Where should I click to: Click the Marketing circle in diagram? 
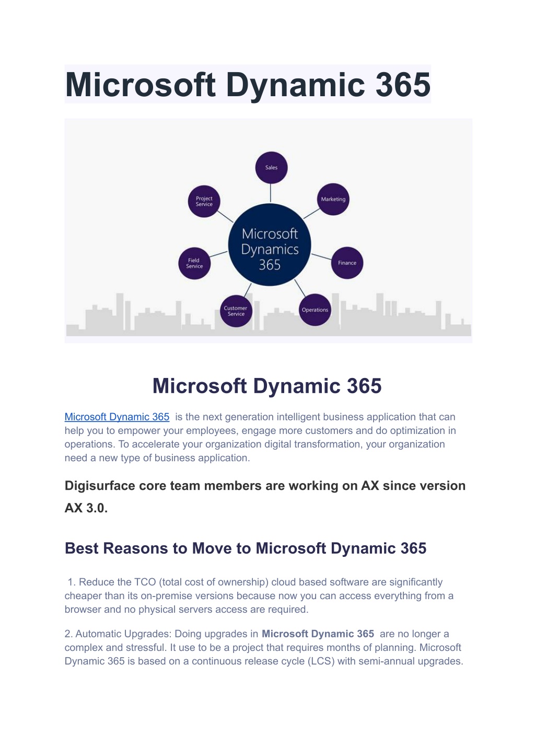(x=333, y=199)
